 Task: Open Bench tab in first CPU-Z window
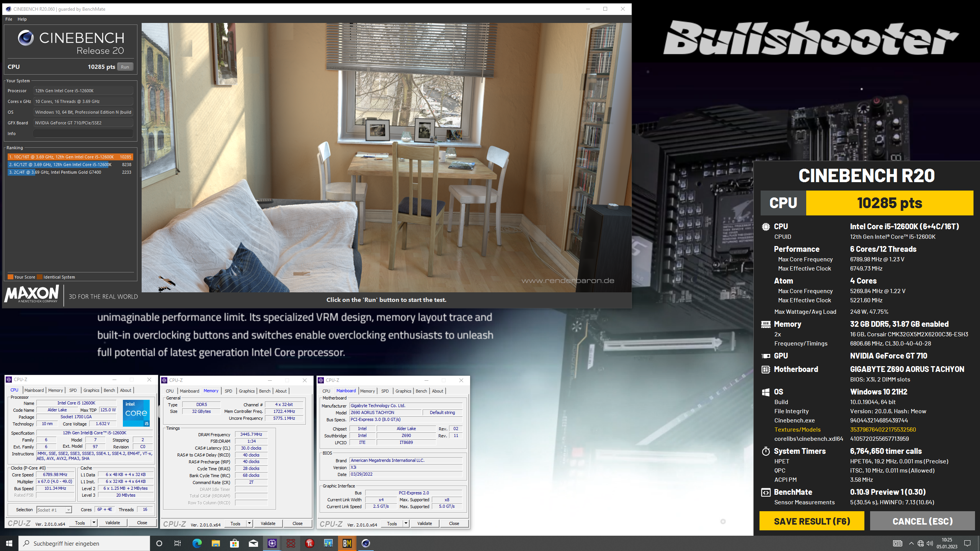pos(109,390)
